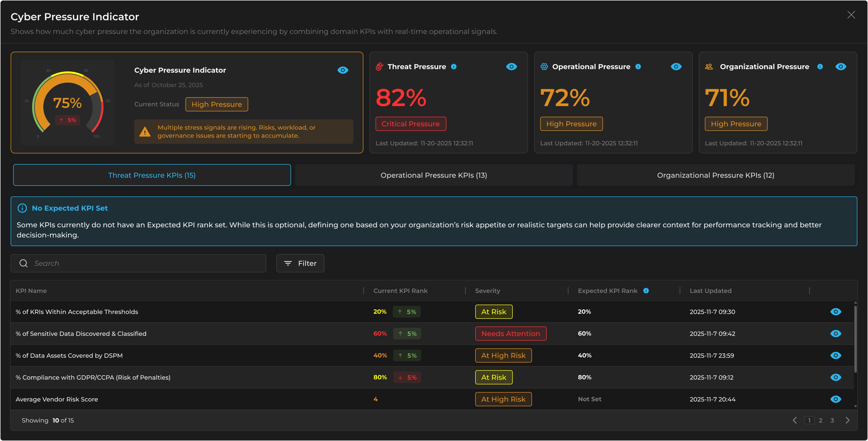Go to next page using right chevron
Screen dimensions: 868x441
pyautogui.click(x=848, y=420)
